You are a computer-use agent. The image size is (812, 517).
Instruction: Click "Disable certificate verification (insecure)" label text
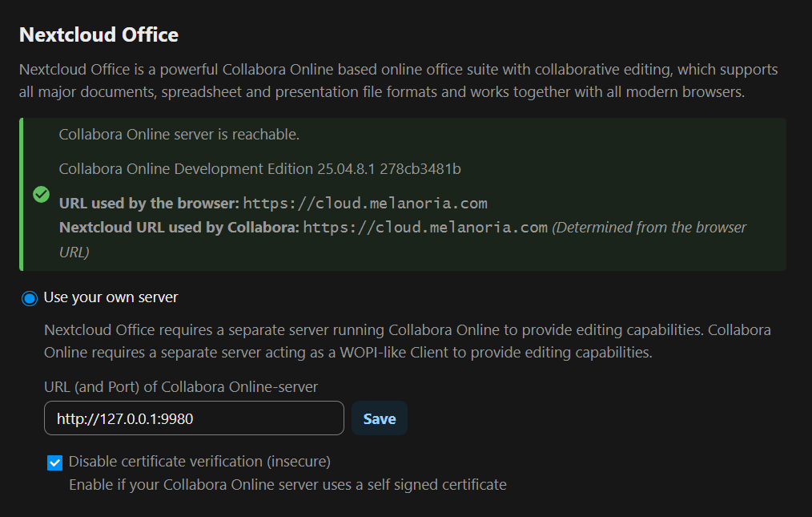coord(199,462)
